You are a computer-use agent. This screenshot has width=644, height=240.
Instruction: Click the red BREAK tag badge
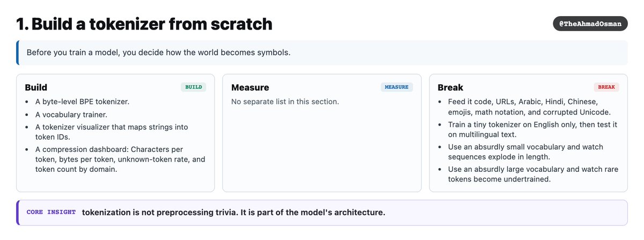pyautogui.click(x=606, y=87)
